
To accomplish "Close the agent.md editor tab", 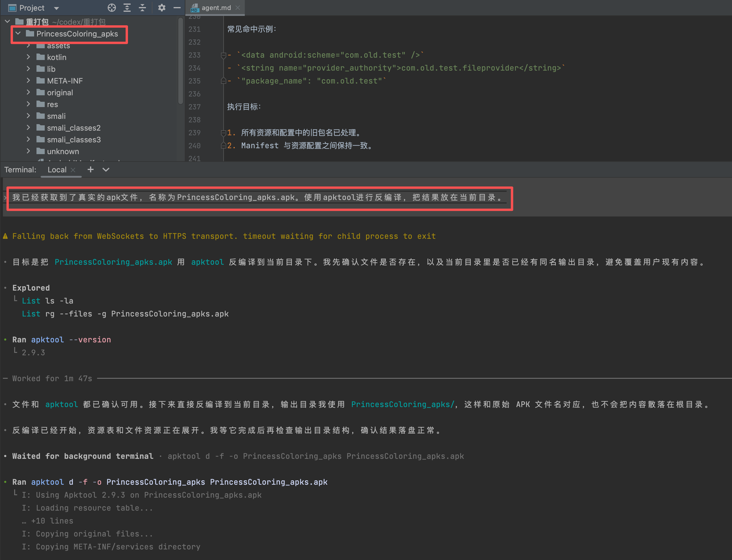I will 238,8.
